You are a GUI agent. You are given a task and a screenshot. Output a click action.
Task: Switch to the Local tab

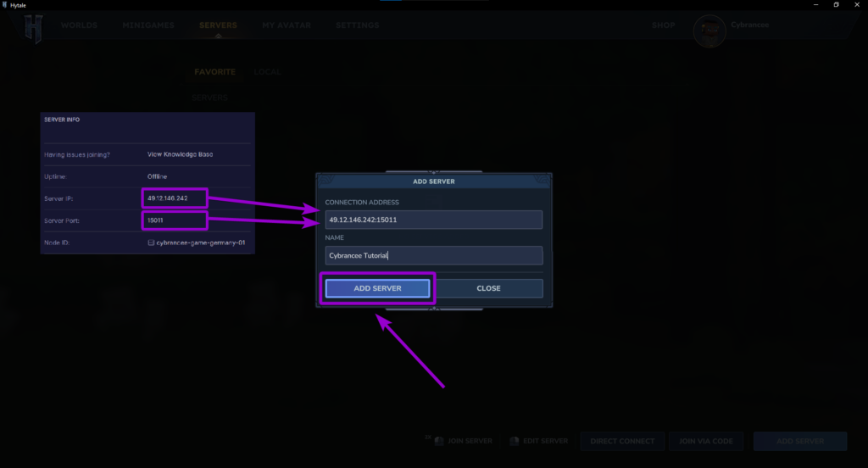coord(267,72)
